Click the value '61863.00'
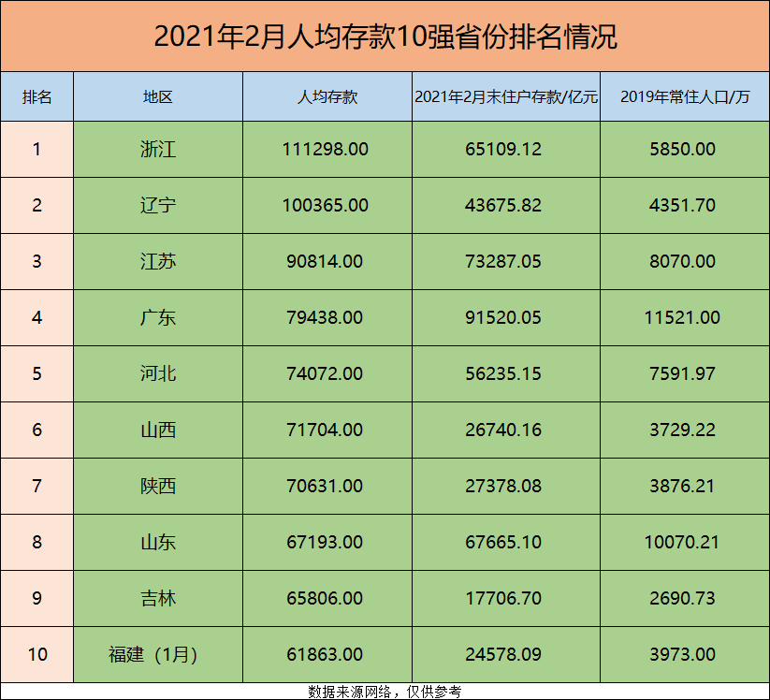The height and width of the screenshot is (700, 770). [325, 655]
